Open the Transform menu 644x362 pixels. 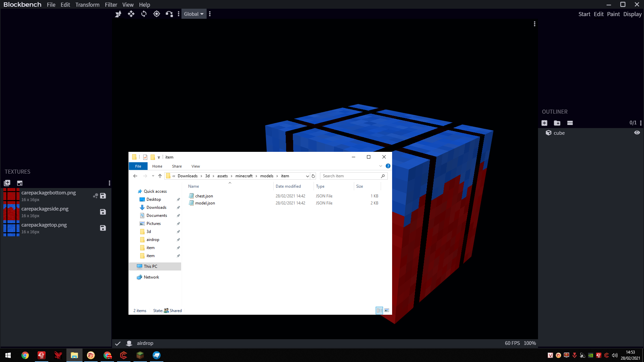pos(87,5)
